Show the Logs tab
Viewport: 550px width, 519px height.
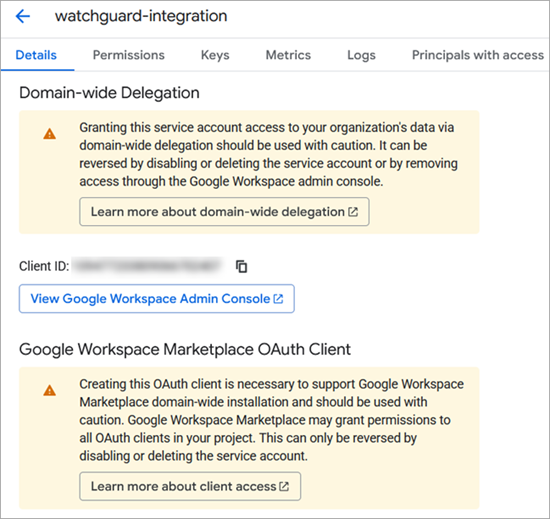tap(361, 55)
